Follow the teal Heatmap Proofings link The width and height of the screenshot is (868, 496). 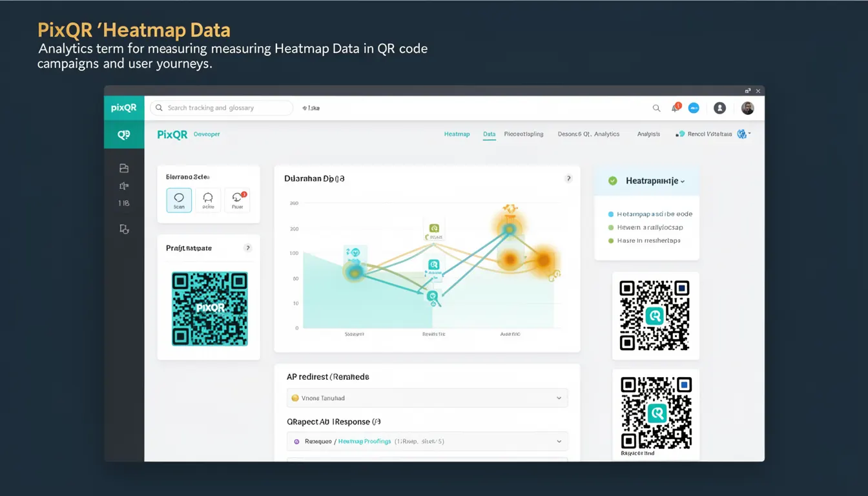click(364, 441)
